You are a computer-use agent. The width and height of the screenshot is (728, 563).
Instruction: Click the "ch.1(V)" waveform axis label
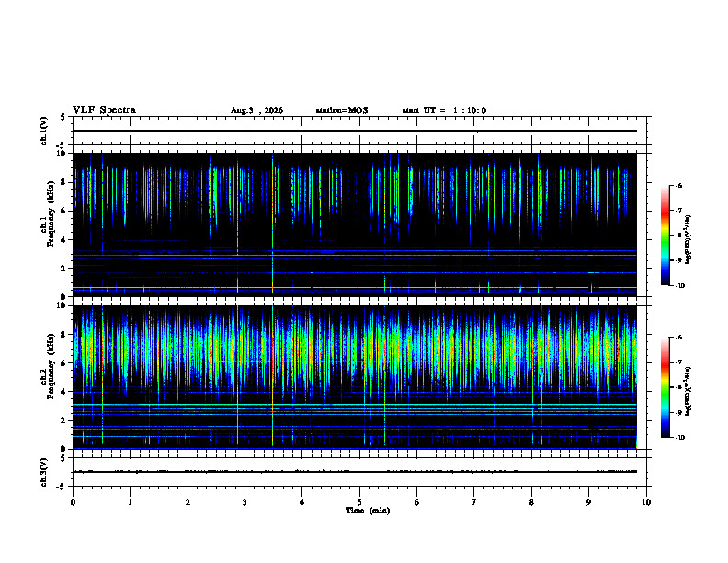point(43,131)
